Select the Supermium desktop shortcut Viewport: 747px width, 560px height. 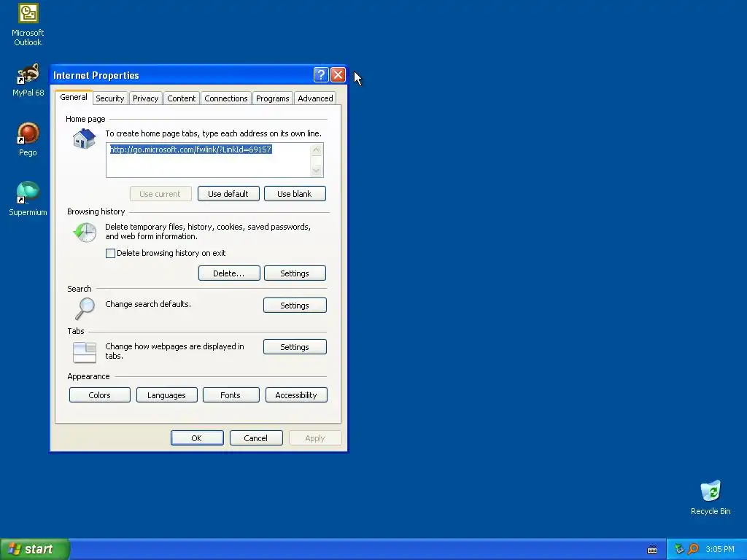[28, 199]
